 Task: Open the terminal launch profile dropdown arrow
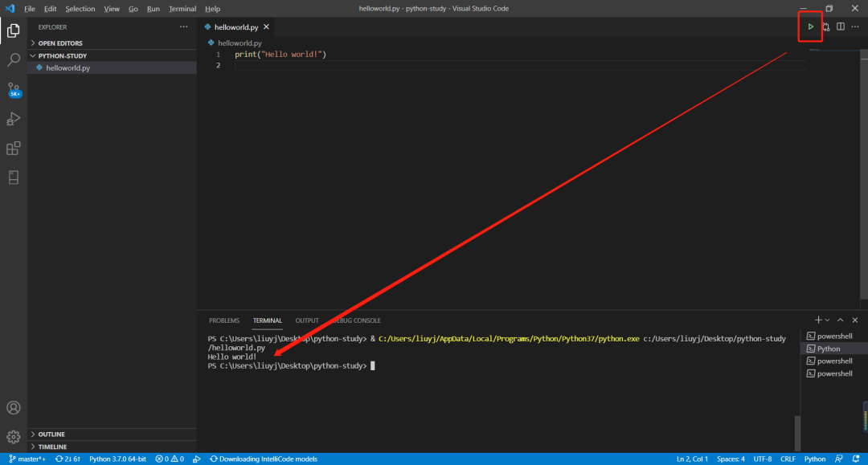point(828,320)
